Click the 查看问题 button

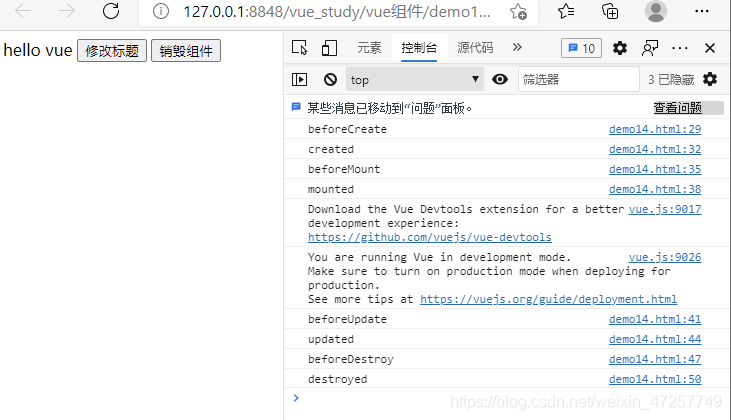[677, 108]
